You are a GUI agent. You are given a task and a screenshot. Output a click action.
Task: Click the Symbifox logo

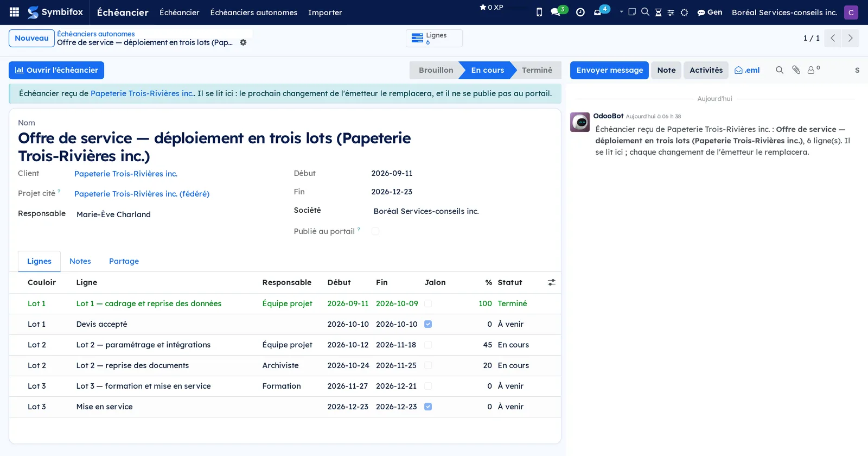55,12
